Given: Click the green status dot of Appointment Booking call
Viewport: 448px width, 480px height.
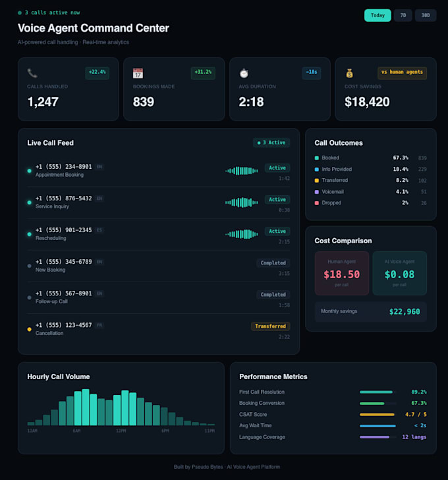Looking at the screenshot, I should (x=30, y=171).
